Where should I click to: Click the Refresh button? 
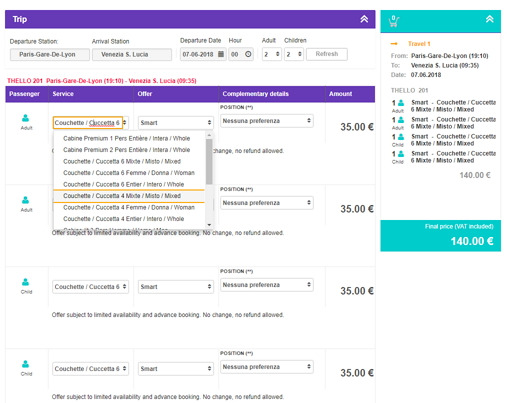tap(327, 54)
